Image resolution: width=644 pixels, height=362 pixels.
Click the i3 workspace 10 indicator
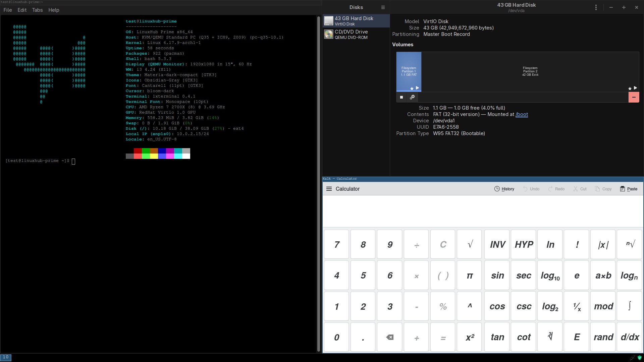[6, 357]
